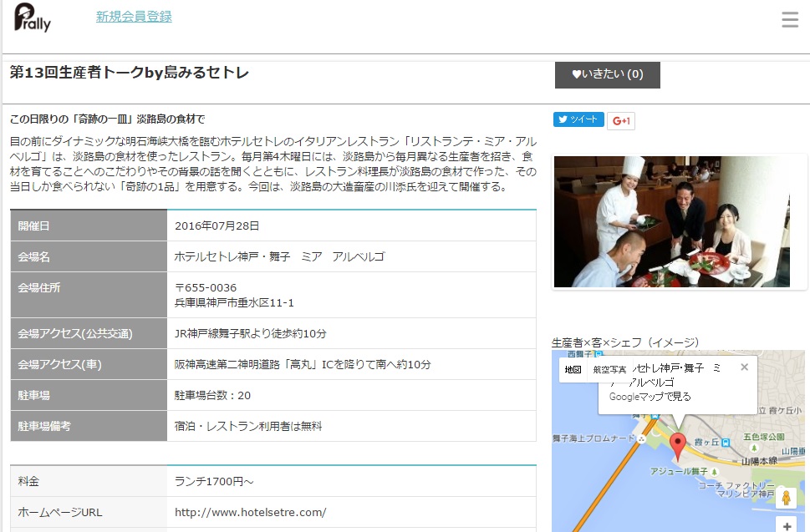The image size is (810, 532).
Task: Open the hamburger menu
Action: point(790,20)
